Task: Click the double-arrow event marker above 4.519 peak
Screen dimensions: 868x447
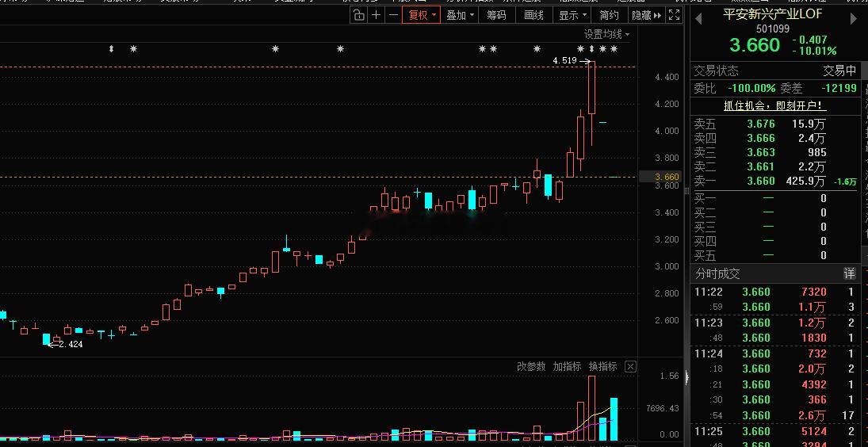Action: tap(591, 48)
